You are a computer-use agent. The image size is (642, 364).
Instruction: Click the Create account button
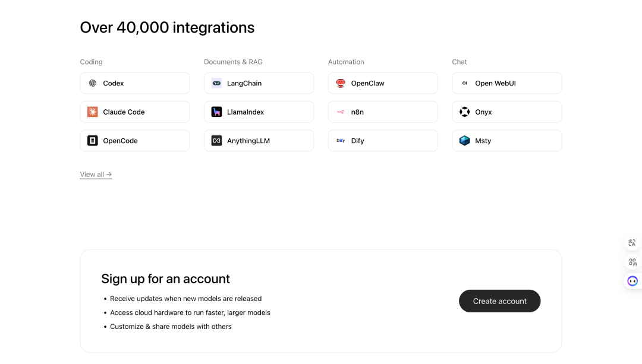click(499, 301)
